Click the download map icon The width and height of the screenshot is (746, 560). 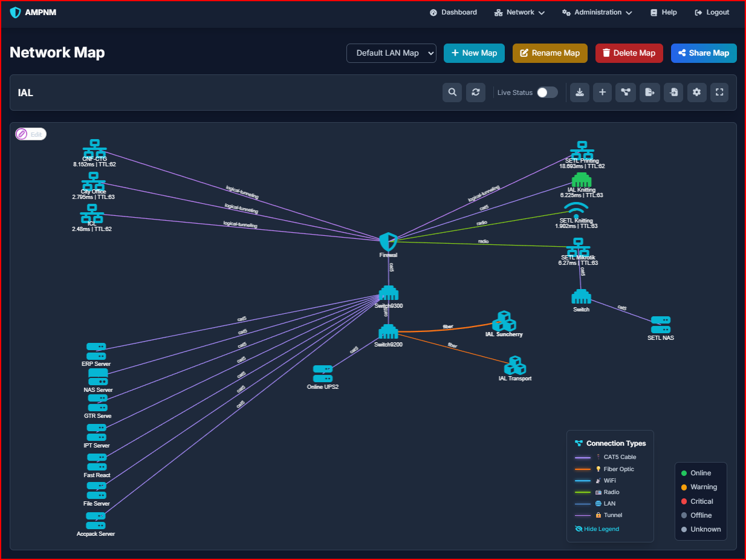pos(580,93)
